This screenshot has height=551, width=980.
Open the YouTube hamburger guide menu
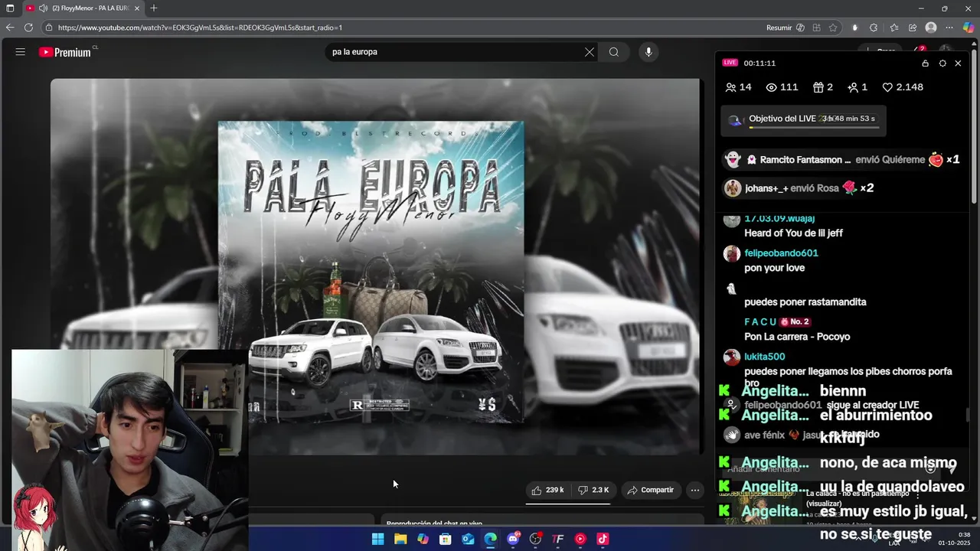click(20, 52)
